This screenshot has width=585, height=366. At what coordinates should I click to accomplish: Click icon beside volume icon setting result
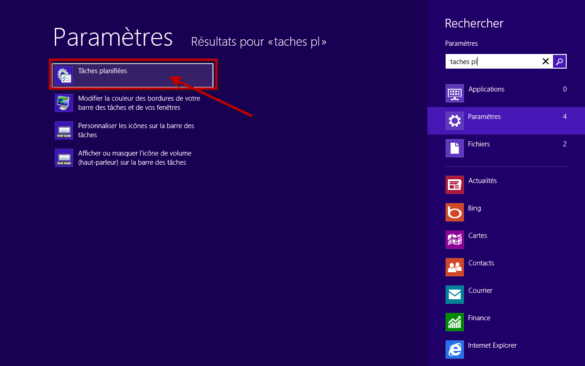64,158
